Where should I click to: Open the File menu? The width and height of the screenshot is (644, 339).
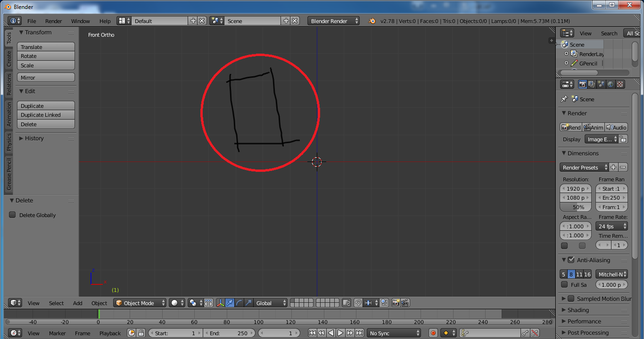32,21
